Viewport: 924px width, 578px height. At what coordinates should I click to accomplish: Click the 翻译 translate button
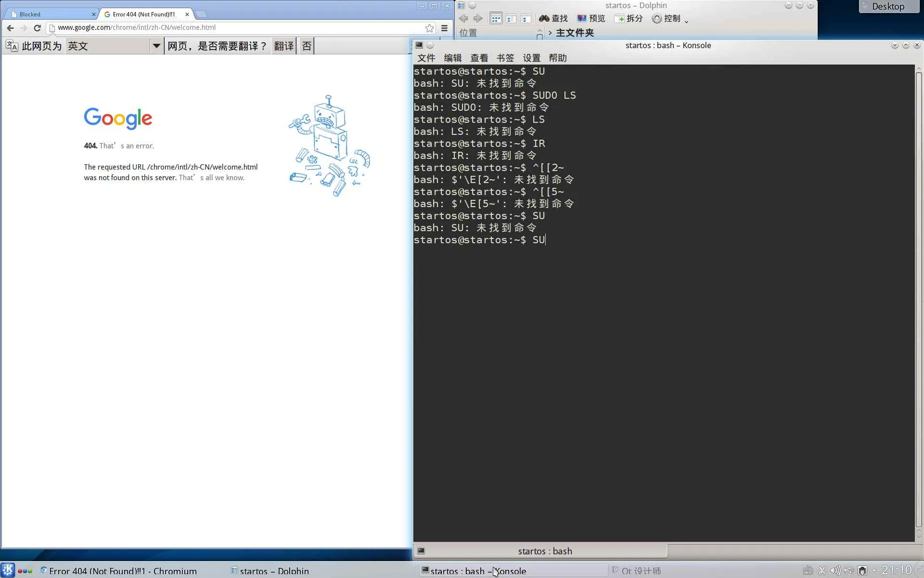(283, 46)
